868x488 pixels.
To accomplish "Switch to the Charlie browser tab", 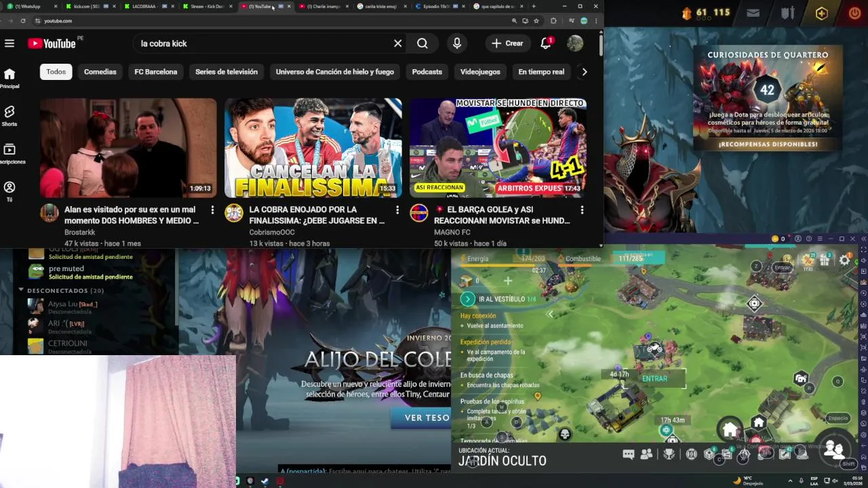I will coord(323,6).
